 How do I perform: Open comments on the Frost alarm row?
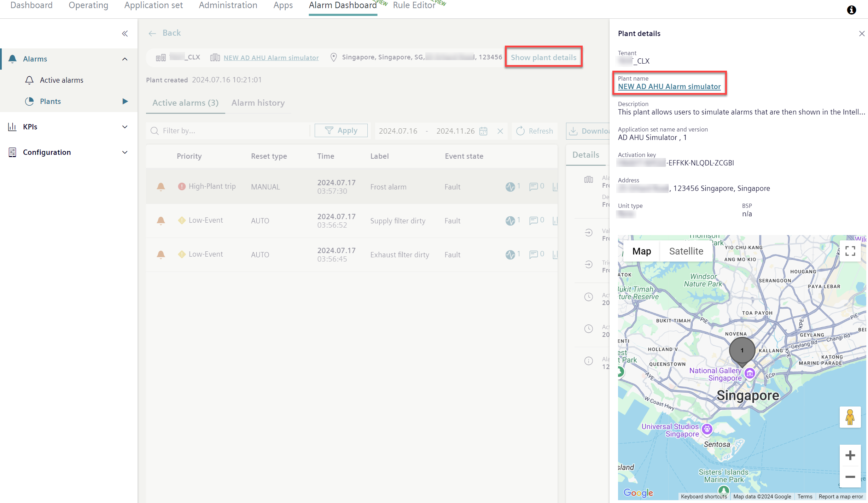[533, 187]
